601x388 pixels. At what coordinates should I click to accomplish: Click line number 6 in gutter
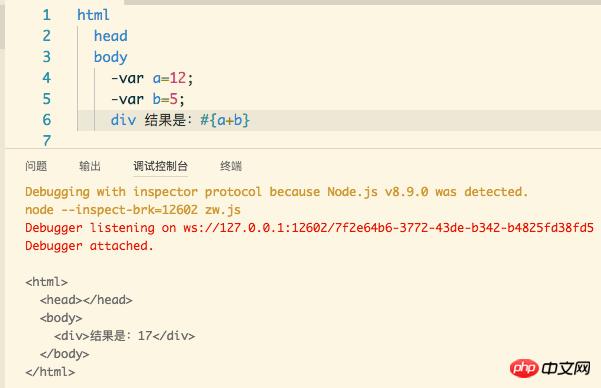(x=46, y=120)
